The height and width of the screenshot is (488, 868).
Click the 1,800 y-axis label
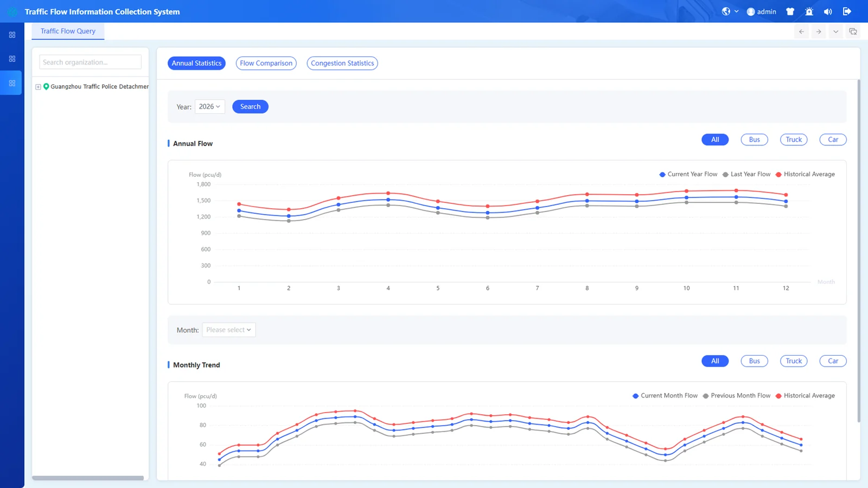pyautogui.click(x=203, y=184)
